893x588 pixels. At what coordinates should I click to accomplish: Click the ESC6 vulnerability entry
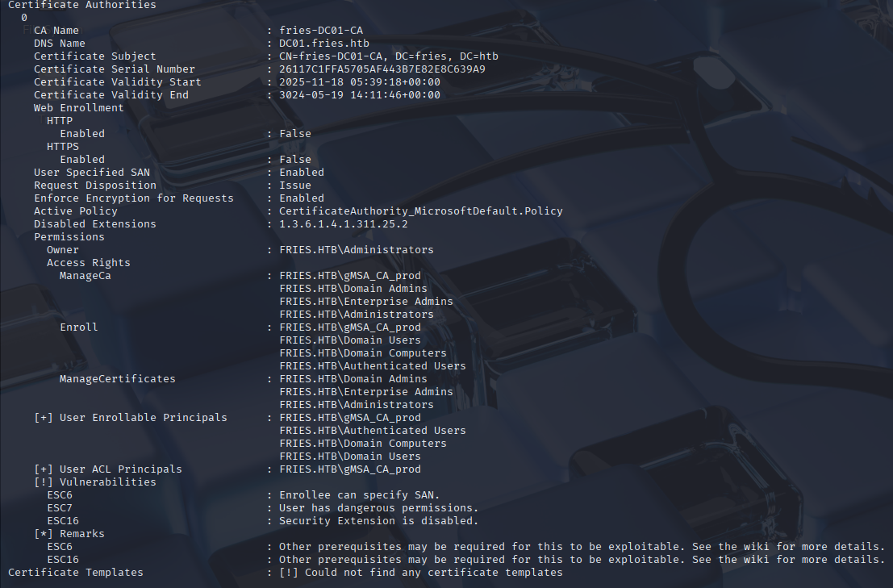tap(59, 494)
